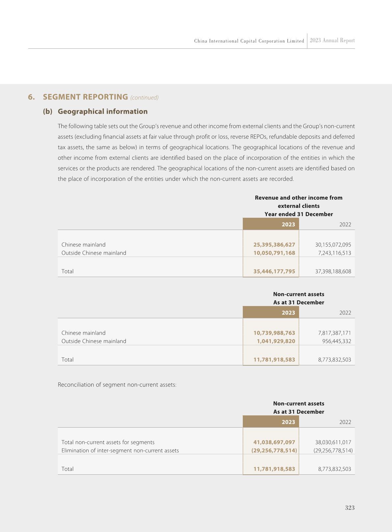Screen dimensions: 392x532
Task: Select the page number 323
Action: tap(350, 508)
